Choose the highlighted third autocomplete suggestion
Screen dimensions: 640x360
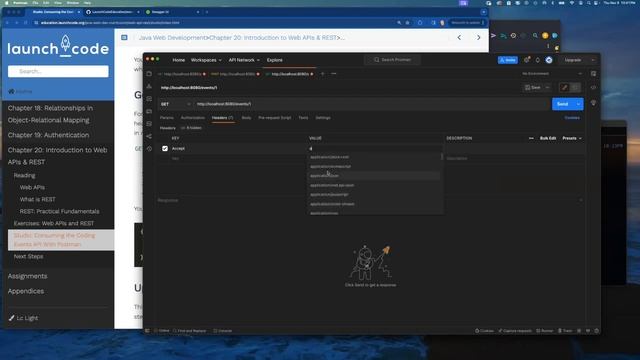click(x=373, y=176)
